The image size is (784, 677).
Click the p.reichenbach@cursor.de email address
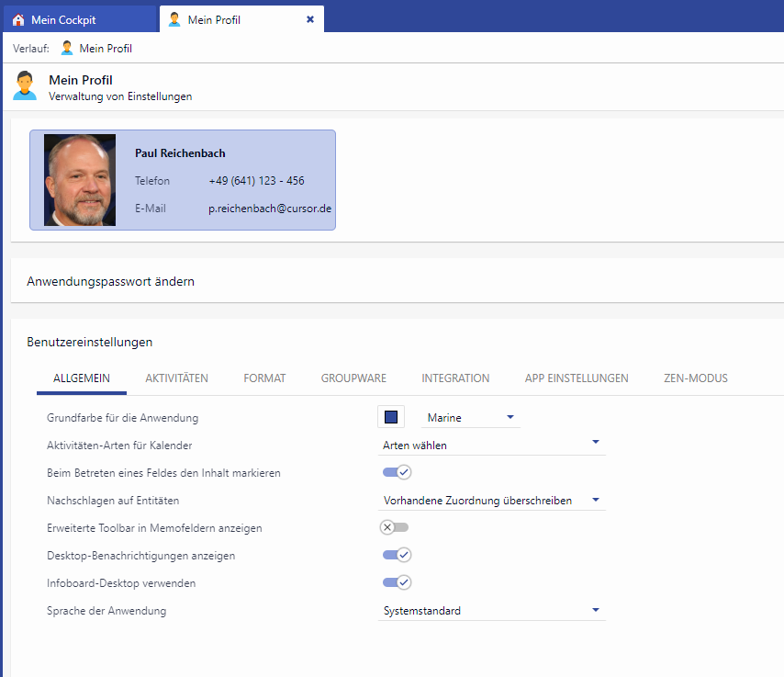click(270, 209)
